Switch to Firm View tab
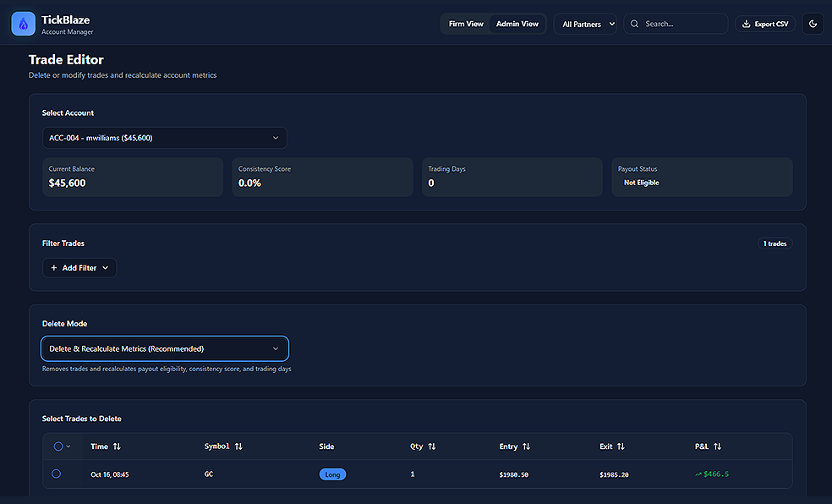The image size is (832, 504). (466, 24)
